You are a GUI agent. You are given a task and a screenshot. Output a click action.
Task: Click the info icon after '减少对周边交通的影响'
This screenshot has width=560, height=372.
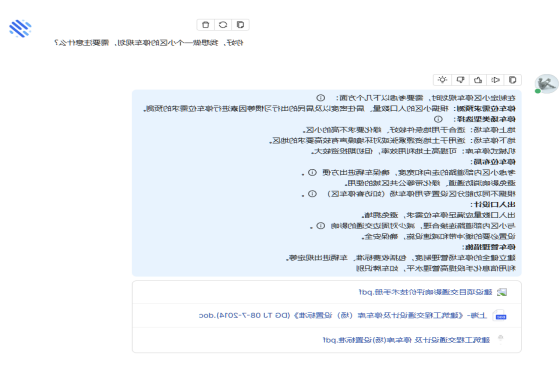click(x=321, y=226)
